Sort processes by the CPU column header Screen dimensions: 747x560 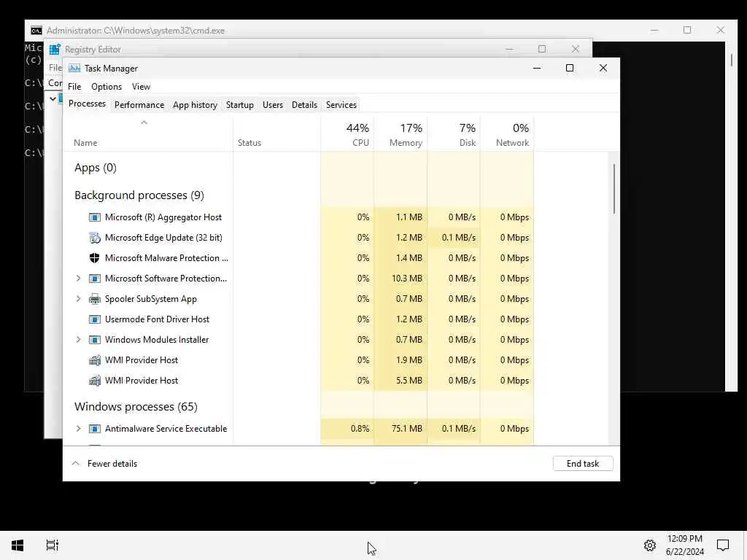point(347,135)
